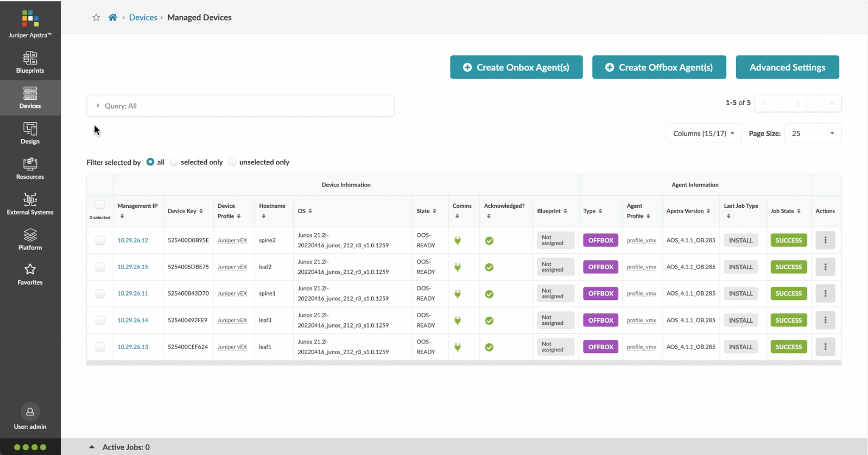This screenshot has width=868, height=455.
Task: Open actions menu for spine1 row
Action: pos(825,293)
